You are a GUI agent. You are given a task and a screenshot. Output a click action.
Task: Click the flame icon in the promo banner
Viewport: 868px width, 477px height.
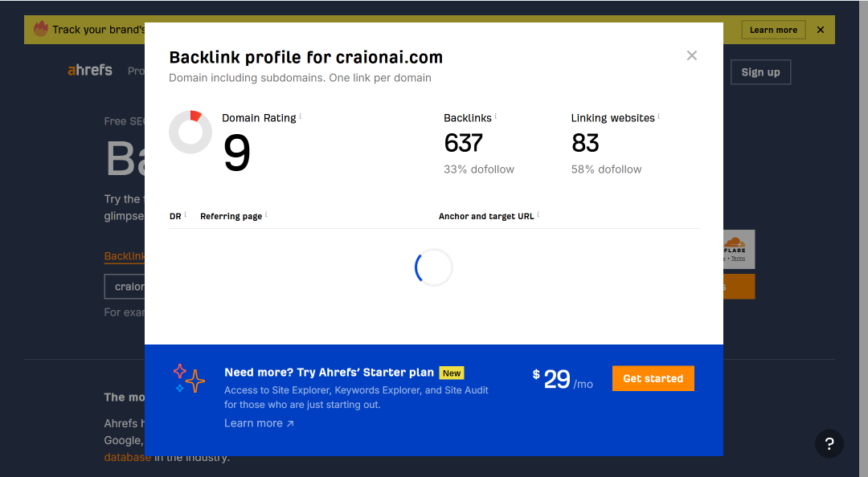[x=40, y=29]
